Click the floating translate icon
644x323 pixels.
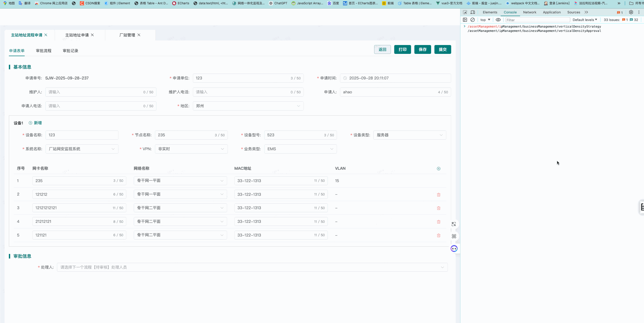pyautogui.click(x=453, y=224)
